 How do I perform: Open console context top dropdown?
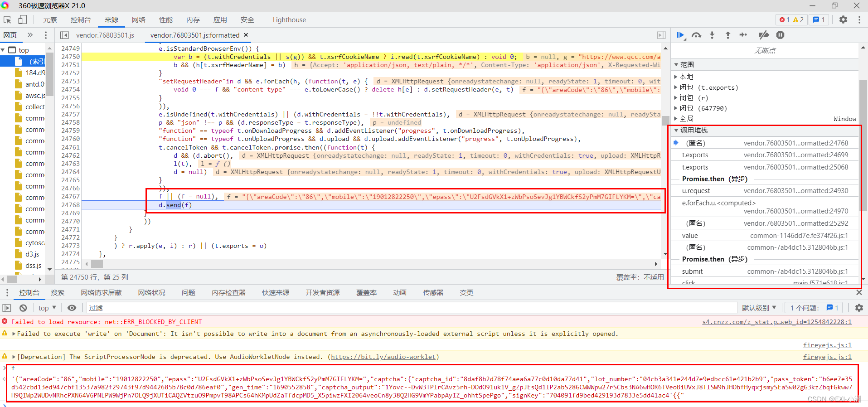[x=47, y=308]
